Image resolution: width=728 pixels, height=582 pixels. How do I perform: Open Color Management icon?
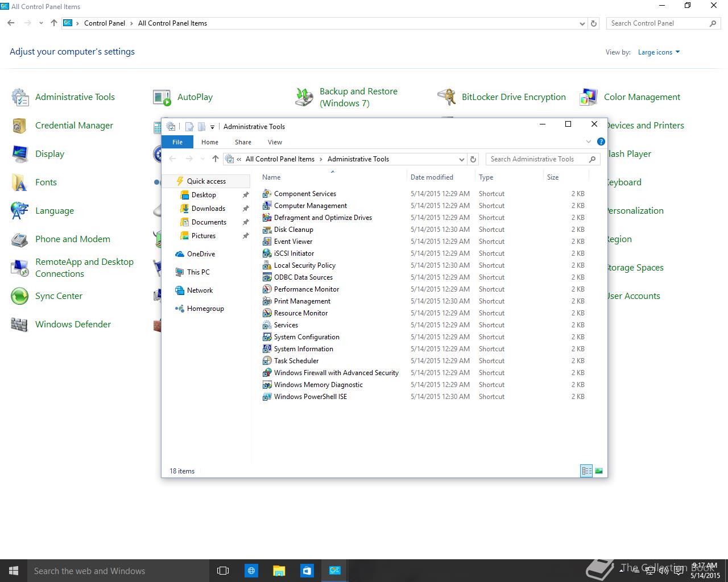click(x=589, y=97)
